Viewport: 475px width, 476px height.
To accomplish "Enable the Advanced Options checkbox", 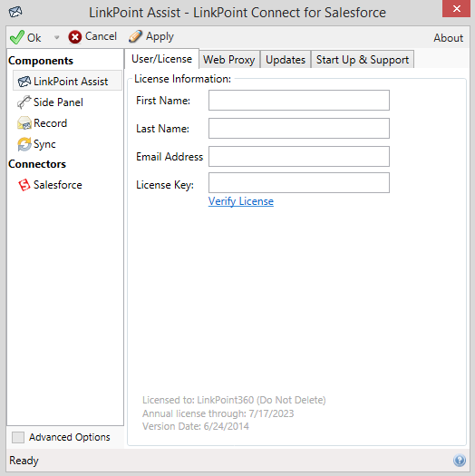I will point(18,437).
